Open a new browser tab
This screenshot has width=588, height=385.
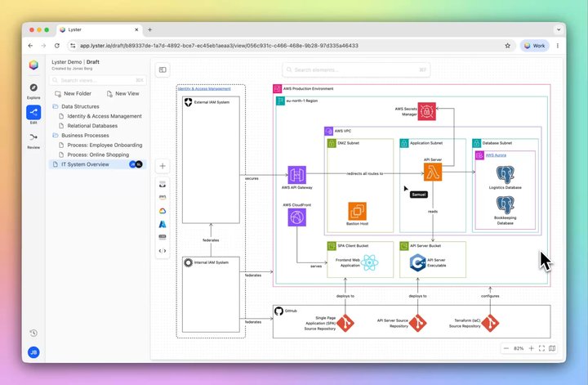[x=149, y=29]
